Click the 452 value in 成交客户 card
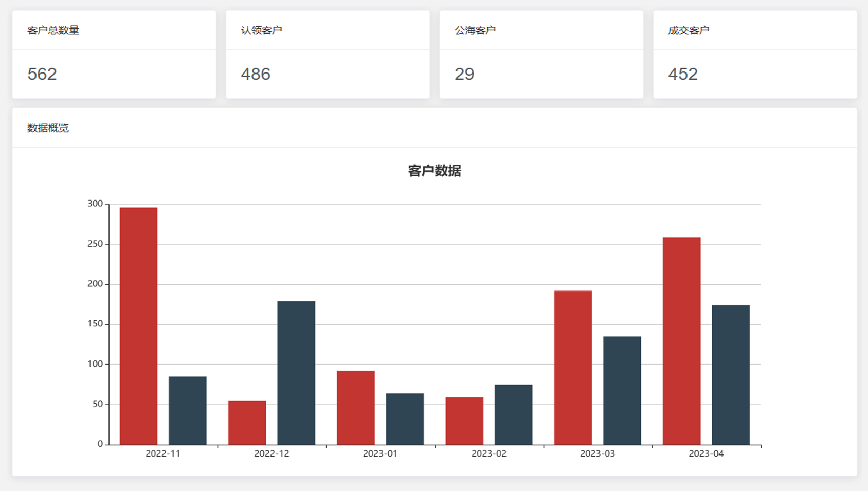This screenshot has width=868, height=491. [x=683, y=74]
